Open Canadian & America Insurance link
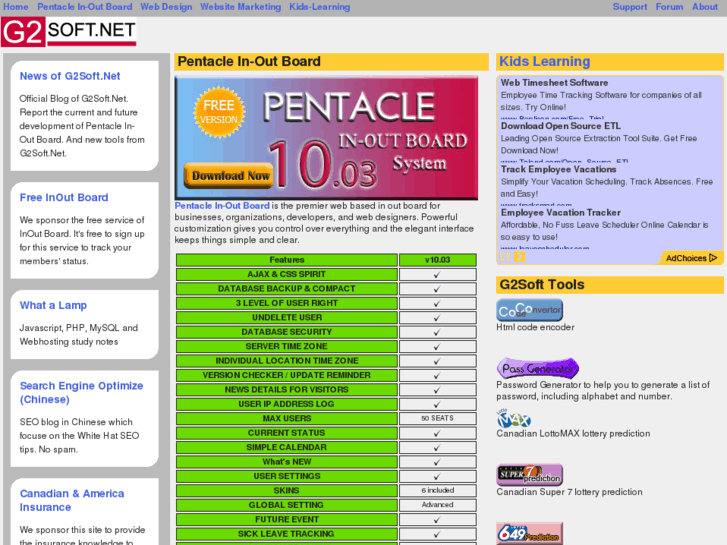The height and width of the screenshot is (545, 727). pyautogui.click(x=72, y=500)
